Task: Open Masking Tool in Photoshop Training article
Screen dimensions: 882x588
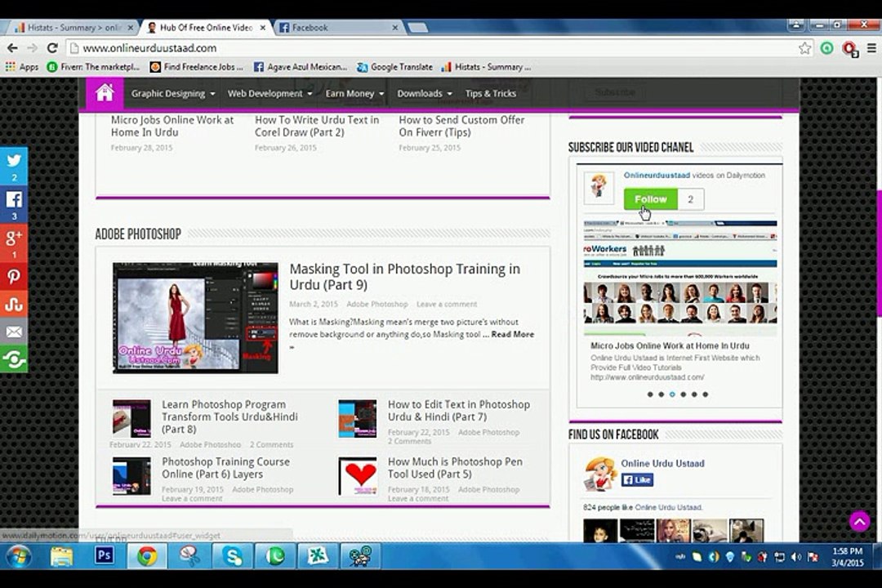Action: point(404,277)
